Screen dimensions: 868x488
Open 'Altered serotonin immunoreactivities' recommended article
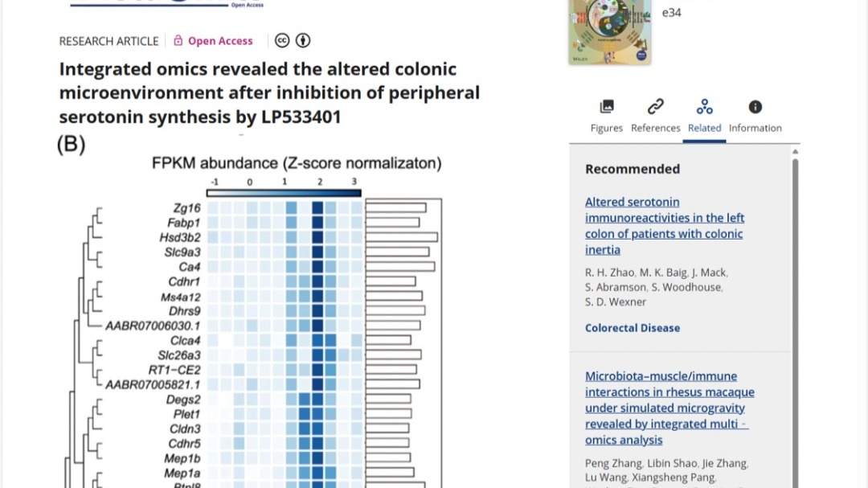[x=665, y=226]
